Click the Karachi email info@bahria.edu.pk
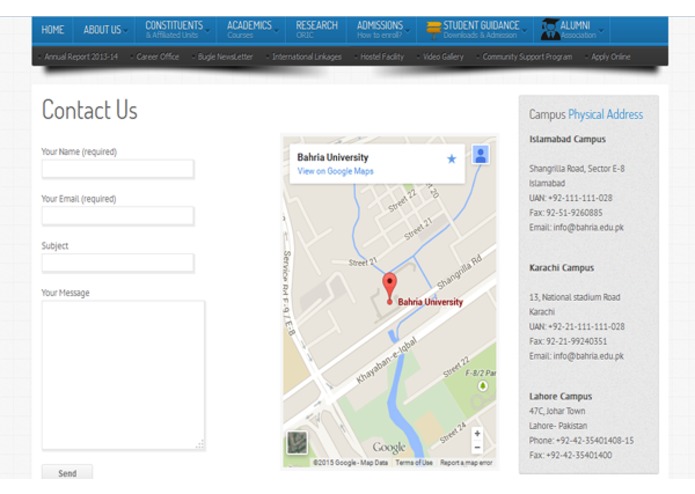This screenshot has height=494, width=695. [589, 356]
